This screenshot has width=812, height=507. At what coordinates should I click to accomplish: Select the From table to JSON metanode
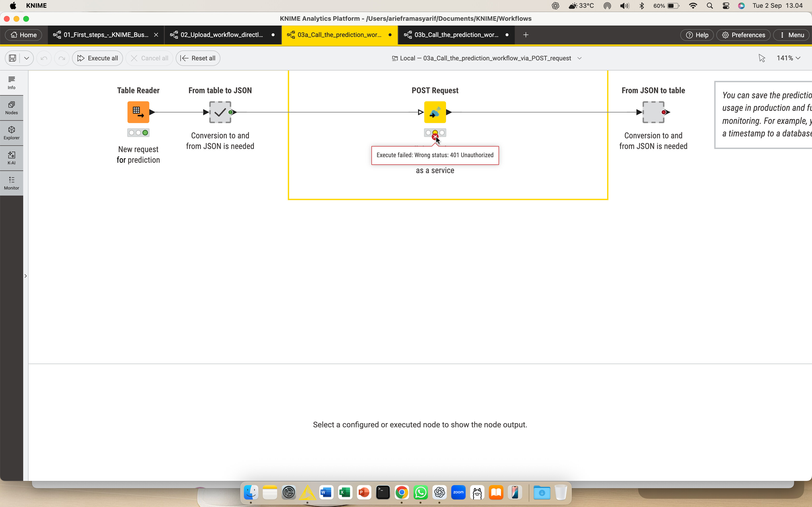(x=220, y=112)
